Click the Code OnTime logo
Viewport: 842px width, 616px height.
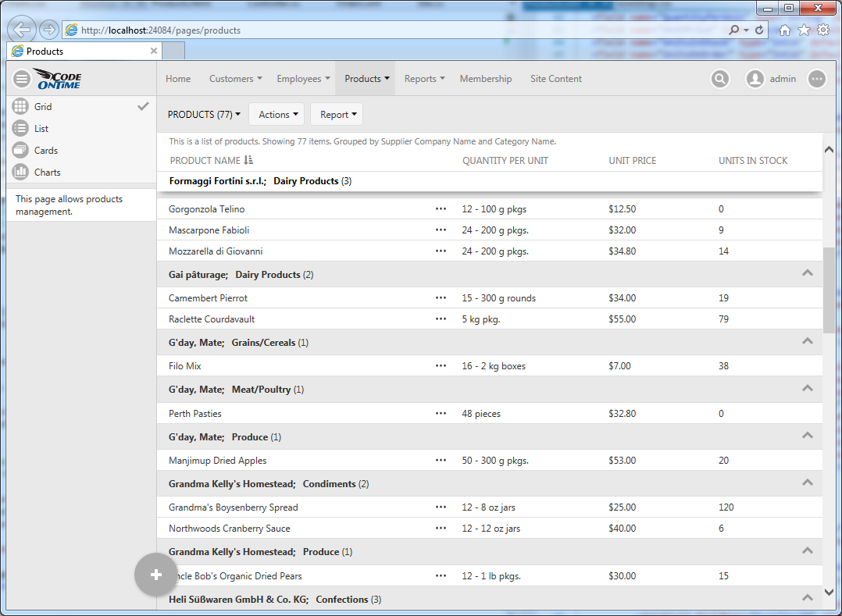58,78
